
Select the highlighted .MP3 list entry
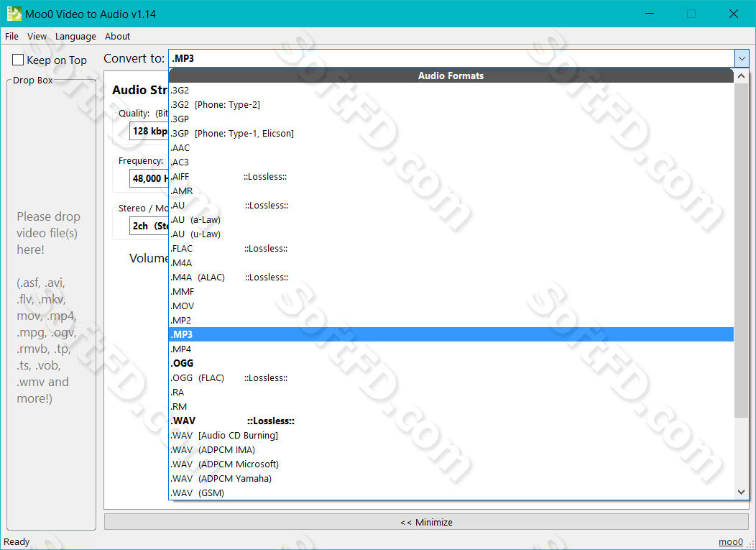click(451, 334)
